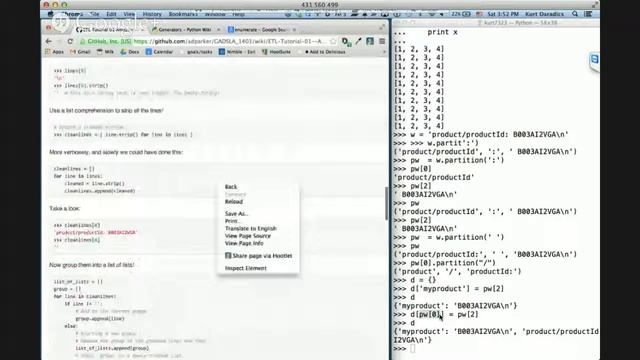Click the extension icon left of the hamburger menu
This screenshot has height=360, width=640.
(x=370, y=41)
